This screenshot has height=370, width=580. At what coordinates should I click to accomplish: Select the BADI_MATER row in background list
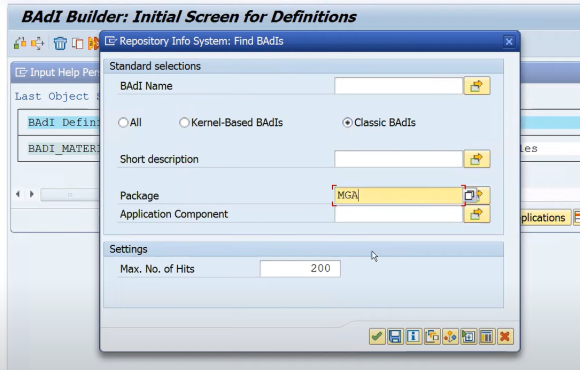click(64, 149)
